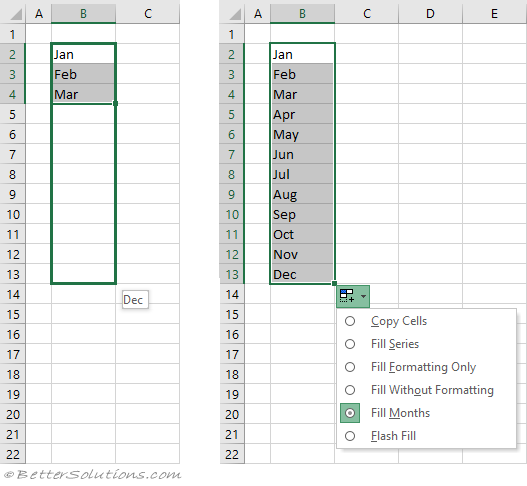Click the fill handle beside Mar cell

coord(115,103)
